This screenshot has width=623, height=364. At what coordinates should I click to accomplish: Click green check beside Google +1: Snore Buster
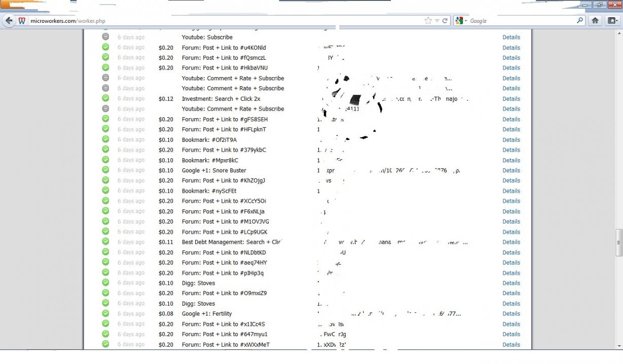point(105,170)
